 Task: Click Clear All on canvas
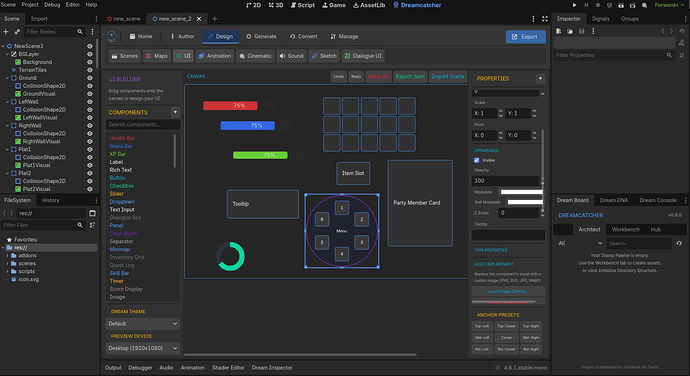[x=378, y=77]
